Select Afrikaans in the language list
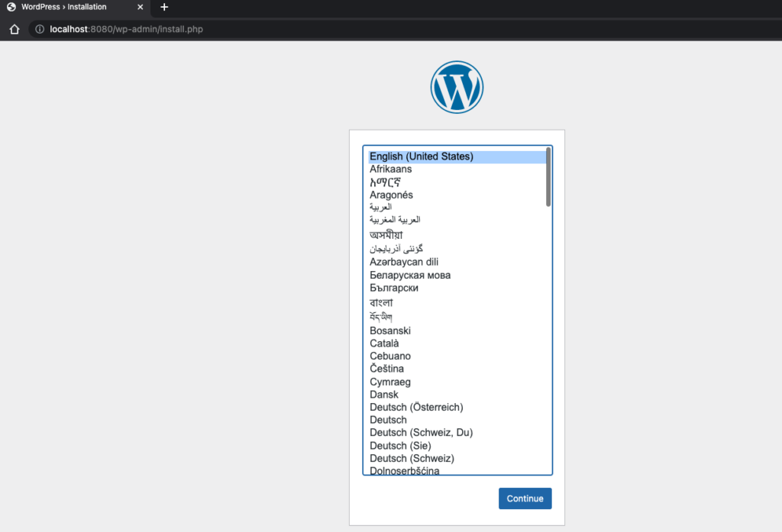 [457, 169]
